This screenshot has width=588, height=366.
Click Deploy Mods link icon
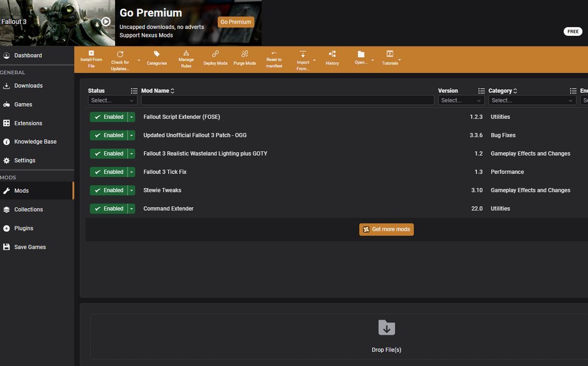215,54
